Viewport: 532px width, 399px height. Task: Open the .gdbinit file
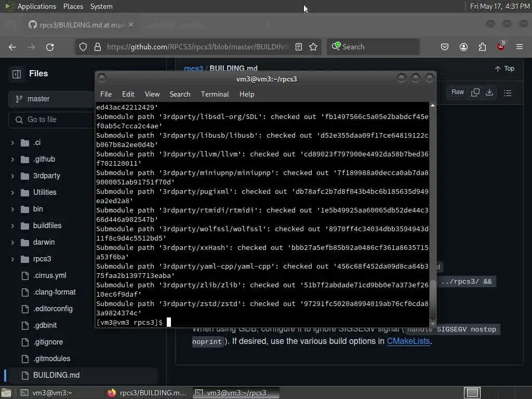tap(45, 325)
